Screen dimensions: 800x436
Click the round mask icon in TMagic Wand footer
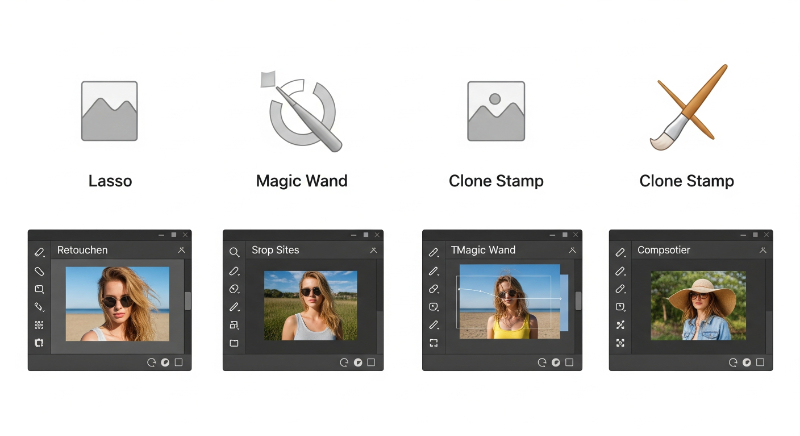556,362
